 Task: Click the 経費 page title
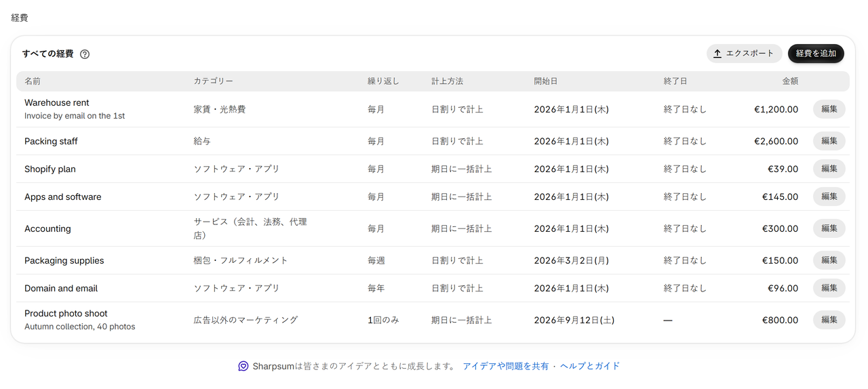(20, 18)
